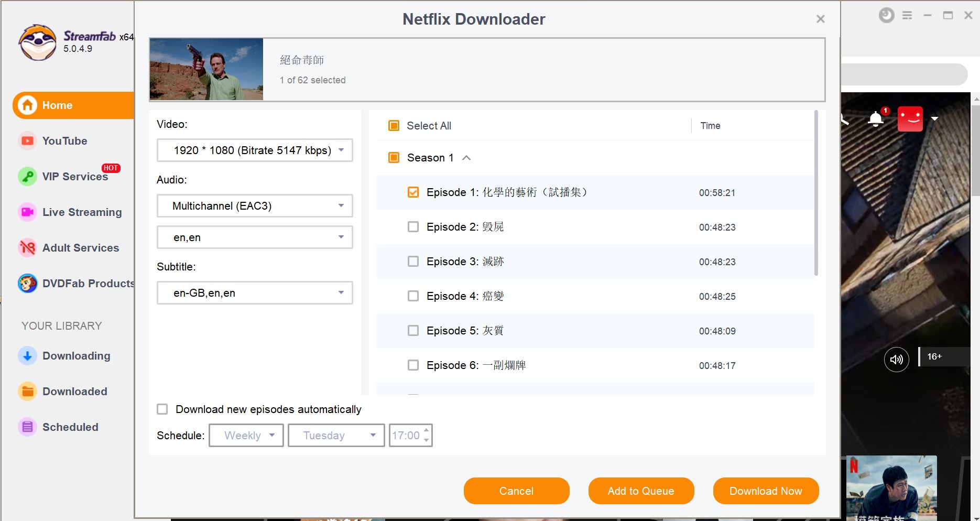The image size is (980, 521).
Task: Collapse the Season 1 list
Action: coord(466,157)
